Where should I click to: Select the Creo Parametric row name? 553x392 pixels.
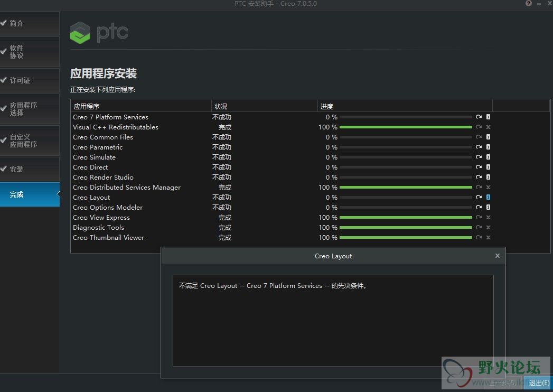pyautogui.click(x=98, y=147)
